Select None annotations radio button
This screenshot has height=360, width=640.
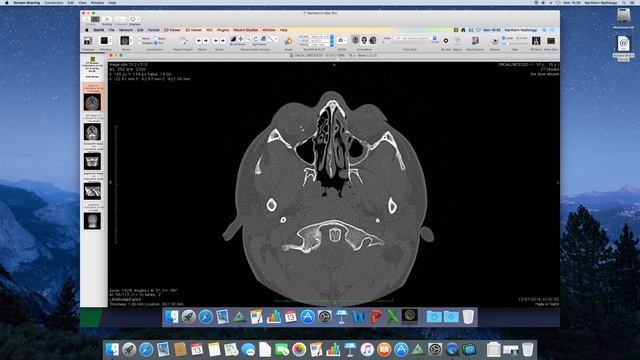(140, 39)
